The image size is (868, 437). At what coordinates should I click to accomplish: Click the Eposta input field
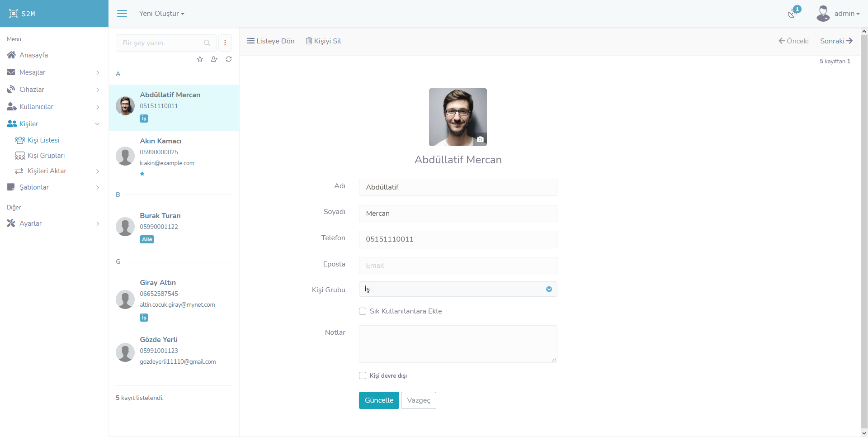pos(458,266)
